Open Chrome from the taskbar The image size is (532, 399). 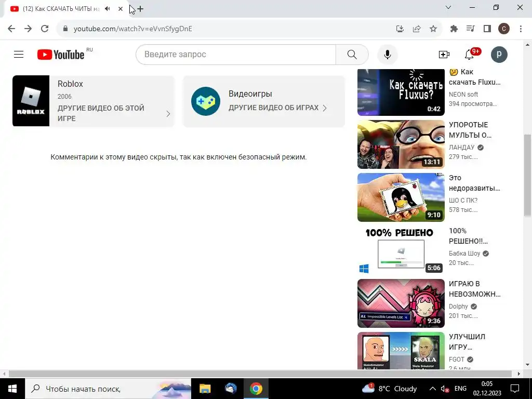tap(256, 389)
